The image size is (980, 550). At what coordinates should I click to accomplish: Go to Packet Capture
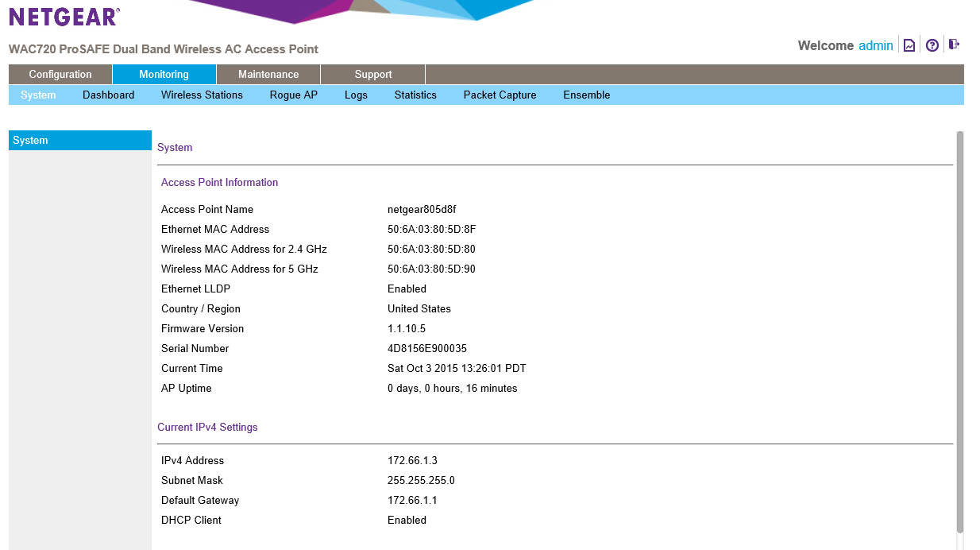[x=500, y=95]
